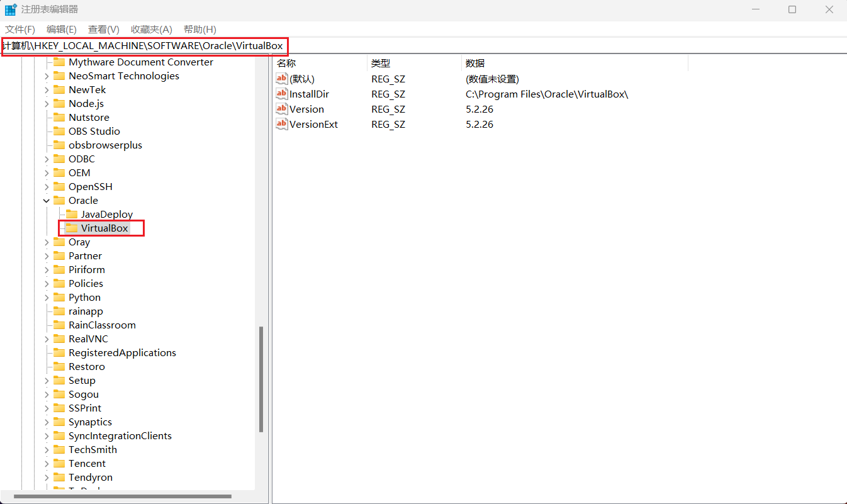Select the JavaDeploy folder icon
Viewport: 847px width, 504px height.
point(70,214)
